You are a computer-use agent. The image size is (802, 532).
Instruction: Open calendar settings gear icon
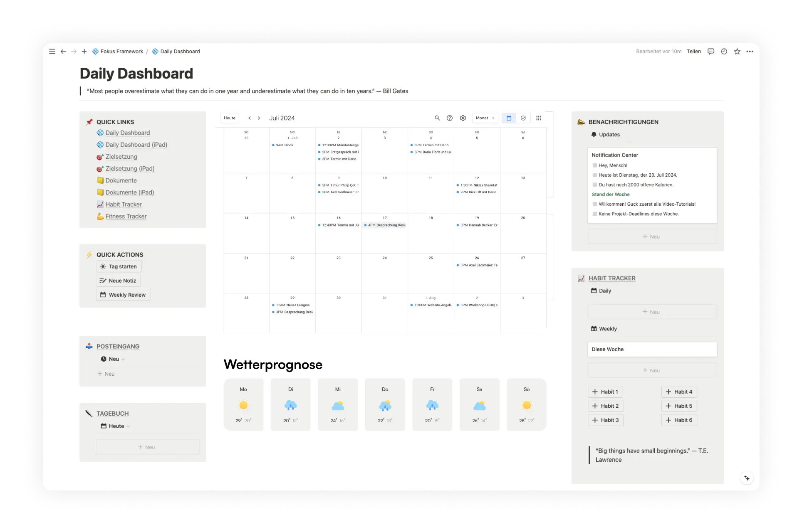click(463, 118)
